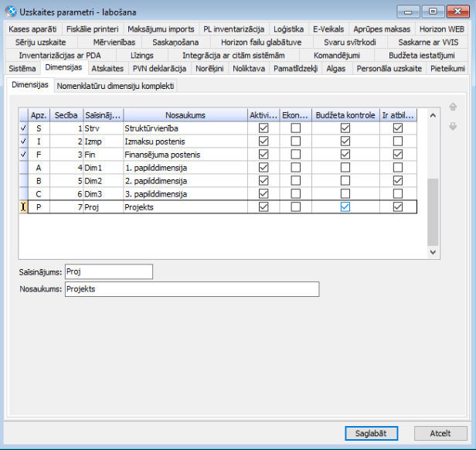Image resolution: width=476 pixels, height=450 pixels.
Task: Switch to the Atskaites tab
Action: tap(107, 68)
